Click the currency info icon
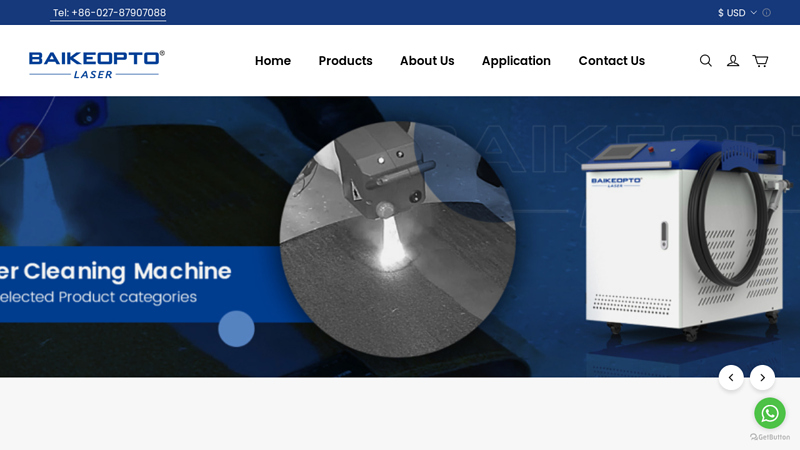Screen dimensions: 800x450 coord(766,13)
